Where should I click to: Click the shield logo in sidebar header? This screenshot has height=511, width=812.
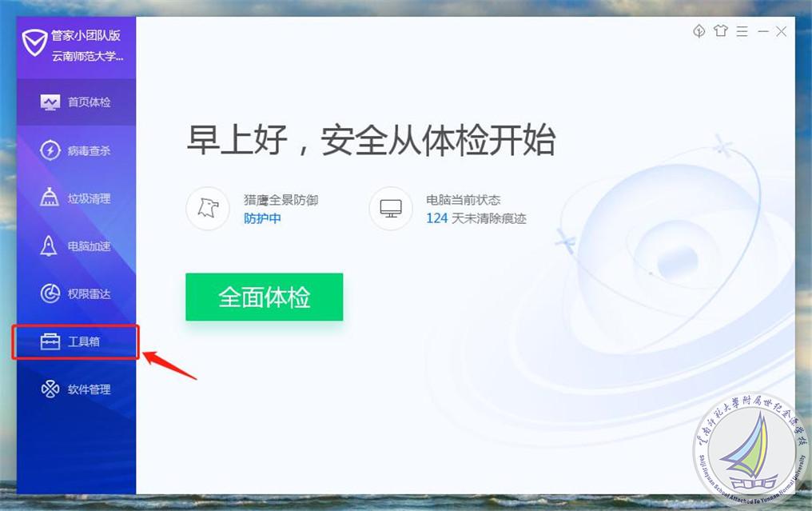[x=34, y=42]
